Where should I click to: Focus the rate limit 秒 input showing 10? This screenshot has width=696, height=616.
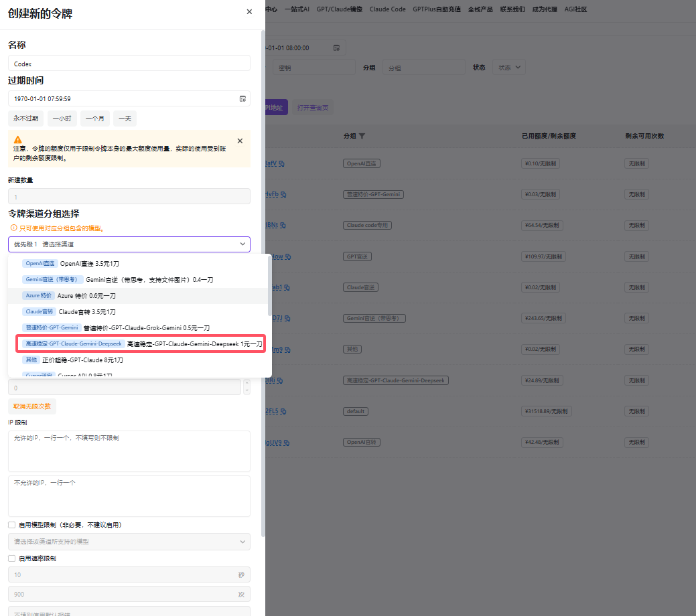(129, 574)
